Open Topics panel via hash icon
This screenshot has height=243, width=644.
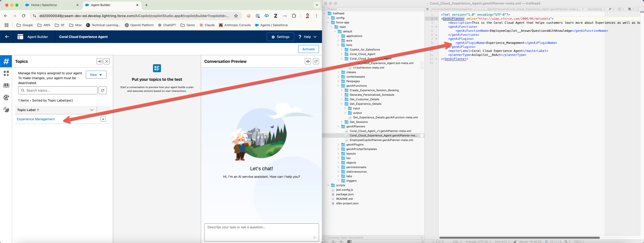click(6, 61)
